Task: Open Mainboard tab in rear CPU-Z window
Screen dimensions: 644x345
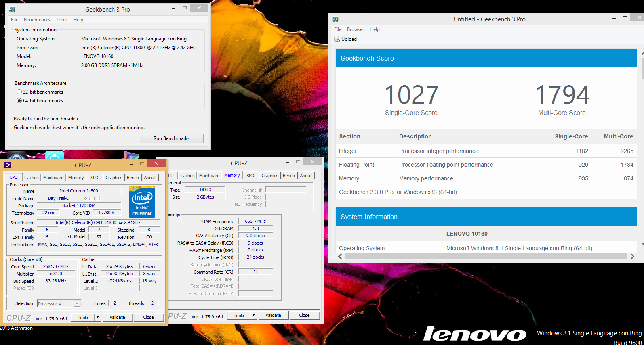Action: pos(209,176)
